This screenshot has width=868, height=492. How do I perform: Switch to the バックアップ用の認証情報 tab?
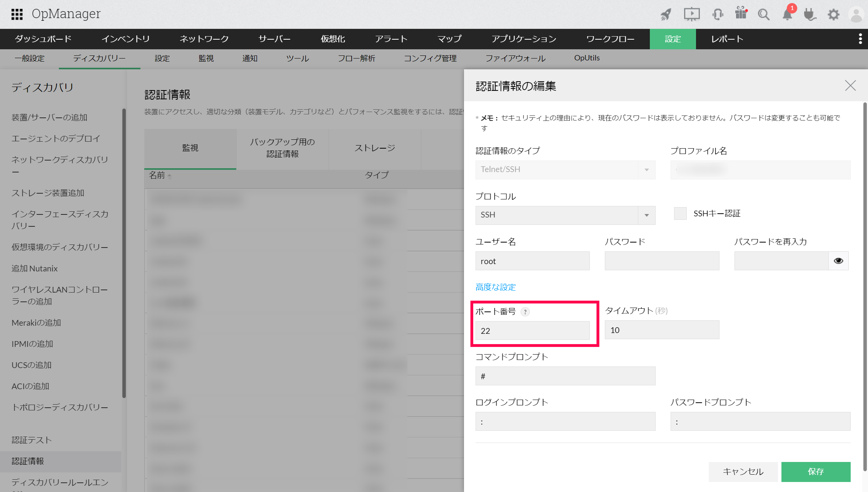282,148
